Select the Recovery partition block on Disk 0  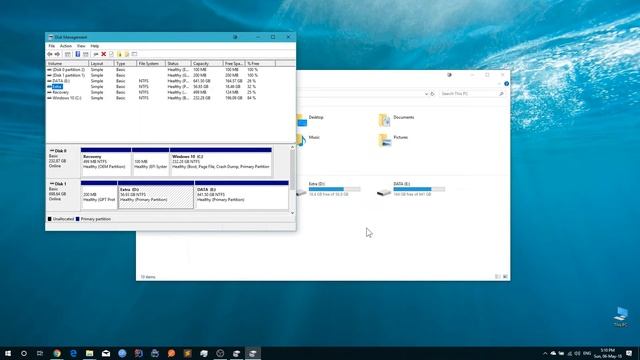pos(106,162)
